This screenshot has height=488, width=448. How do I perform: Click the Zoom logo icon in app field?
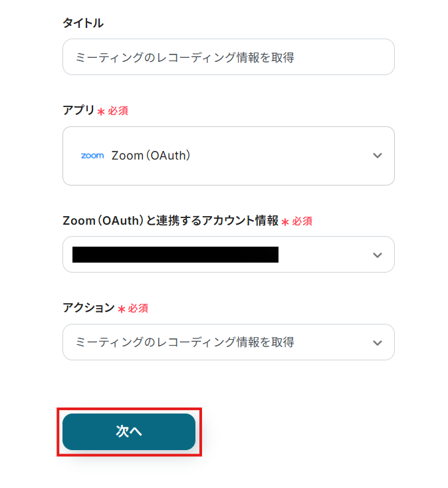pos(92,156)
